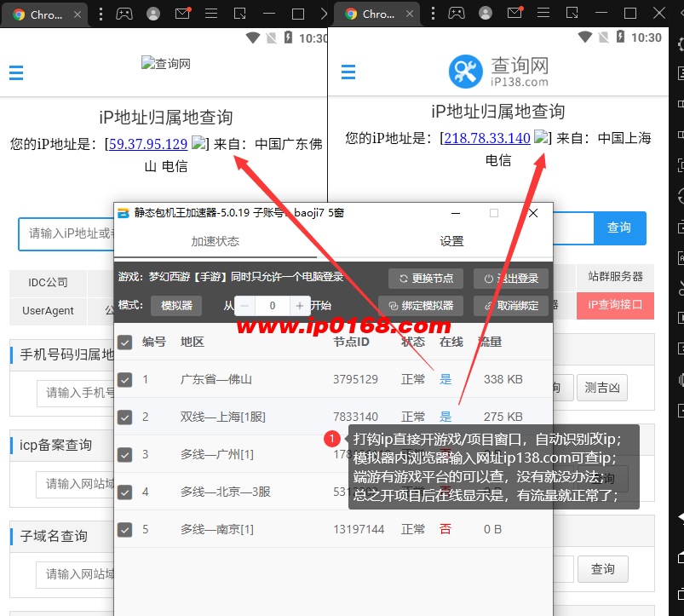Decrease the starting number with minus stepper

244,306
